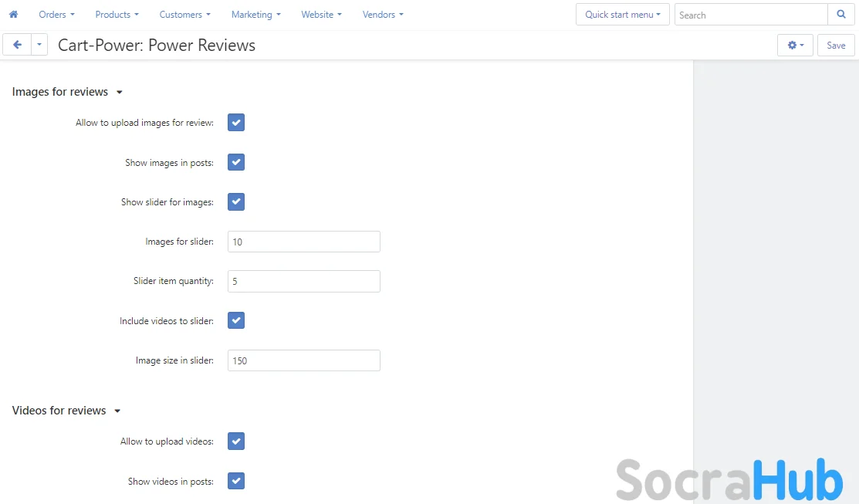Open the Orders menu
The image size is (859, 504).
click(56, 15)
